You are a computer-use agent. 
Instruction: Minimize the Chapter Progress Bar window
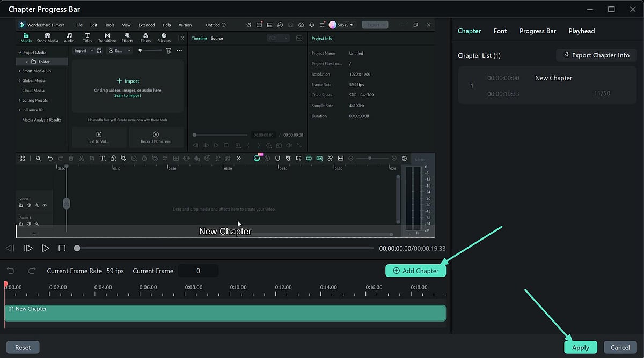[x=590, y=9]
